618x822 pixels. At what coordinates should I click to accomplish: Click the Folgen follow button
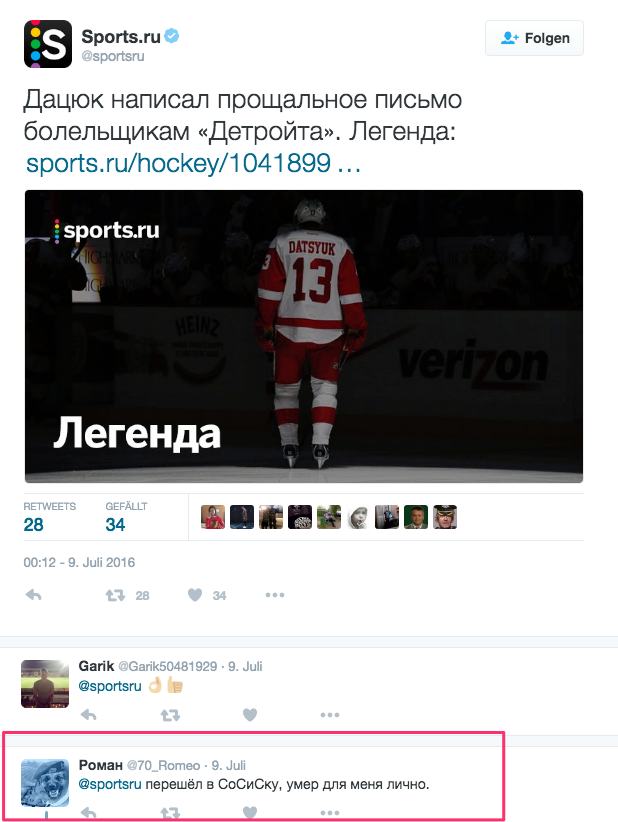[534, 38]
